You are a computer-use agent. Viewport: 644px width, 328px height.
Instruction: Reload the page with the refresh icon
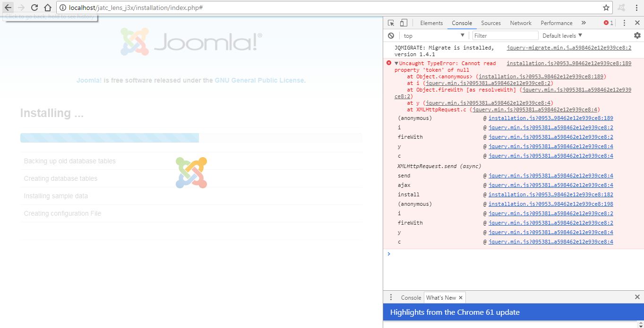click(x=34, y=8)
